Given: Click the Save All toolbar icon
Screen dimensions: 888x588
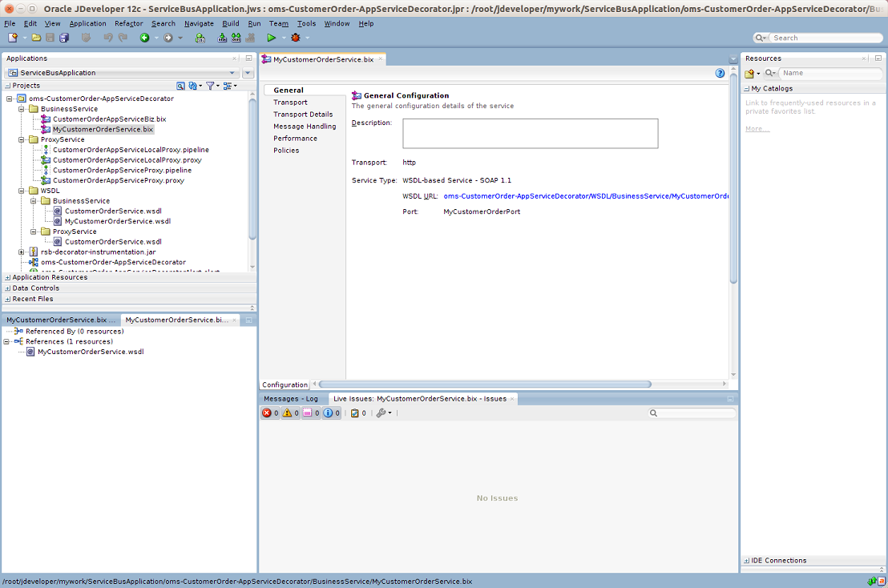Looking at the screenshot, I should 64,38.
